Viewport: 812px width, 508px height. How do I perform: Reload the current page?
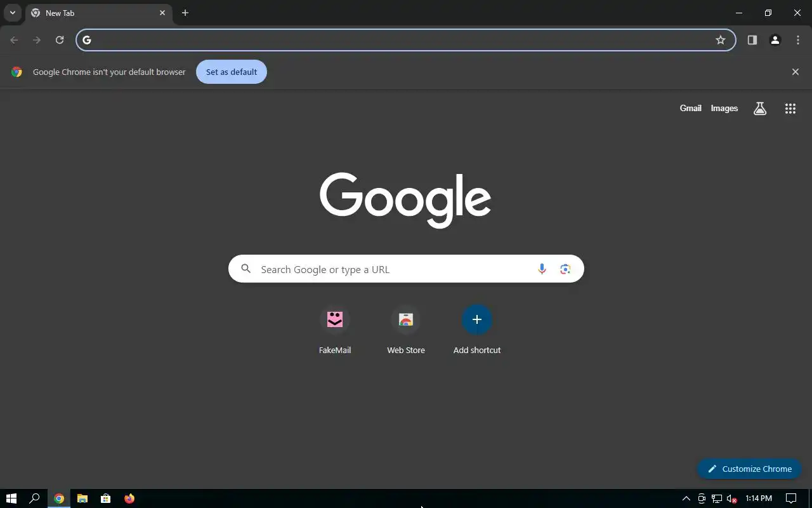60,40
